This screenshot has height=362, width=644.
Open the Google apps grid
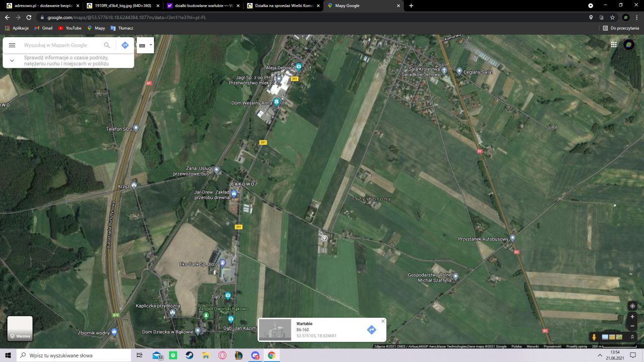click(x=614, y=45)
